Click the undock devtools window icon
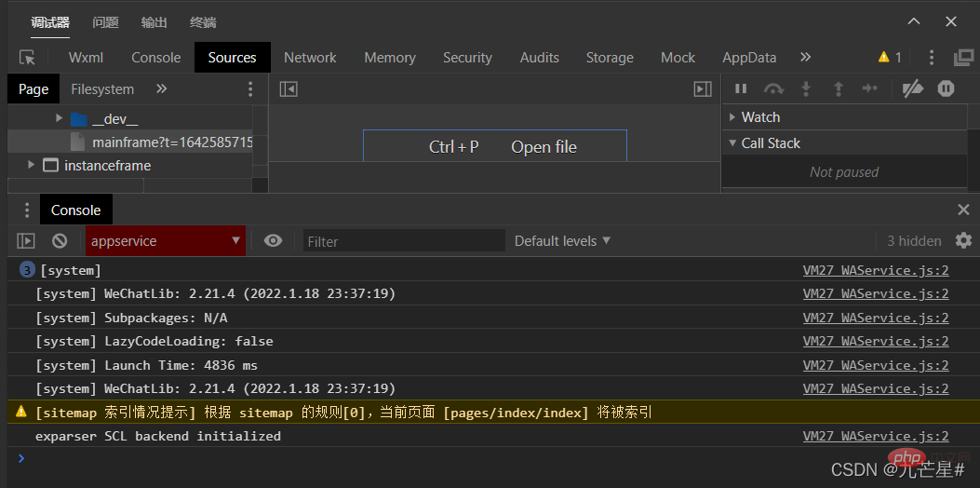Image resolution: width=980 pixels, height=488 pixels. pos(964,58)
